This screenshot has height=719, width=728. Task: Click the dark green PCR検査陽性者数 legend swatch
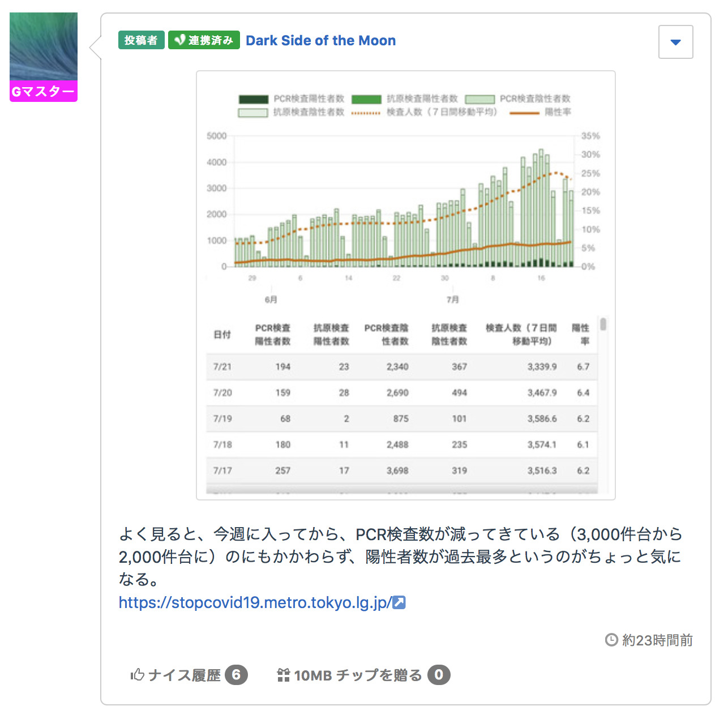(x=253, y=99)
